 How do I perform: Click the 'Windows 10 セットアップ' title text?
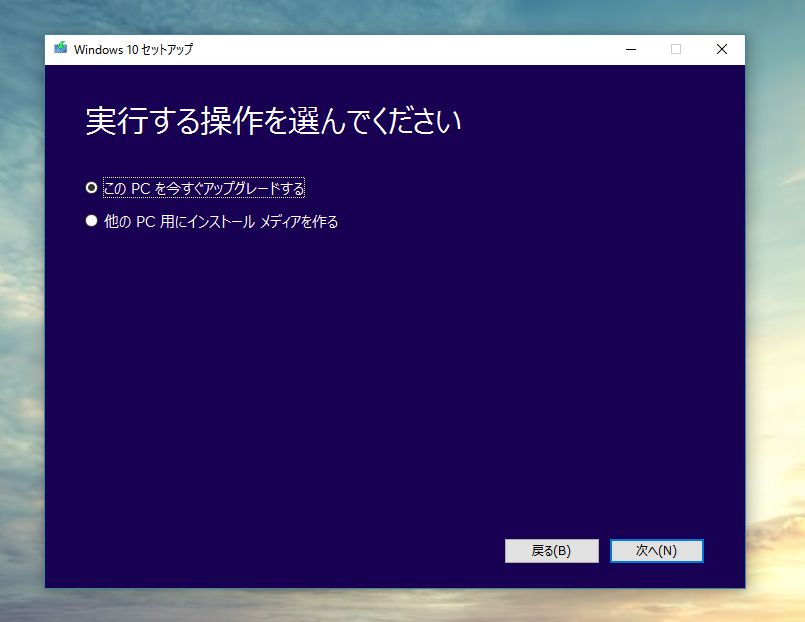[x=133, y=49]
